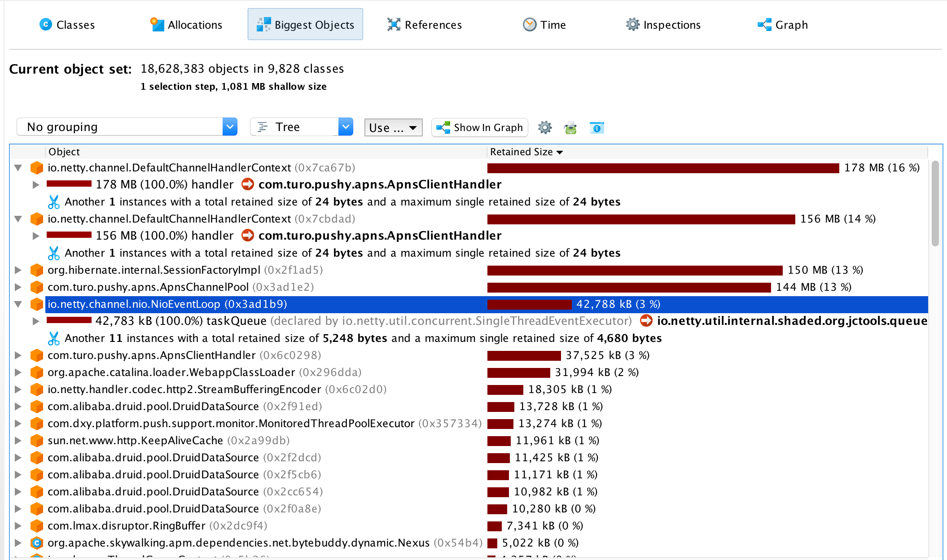The height and width of the screenshot is (560, 947).
Task: Click orange cube icon of SessionFactoryImpl
Action: 36,270
